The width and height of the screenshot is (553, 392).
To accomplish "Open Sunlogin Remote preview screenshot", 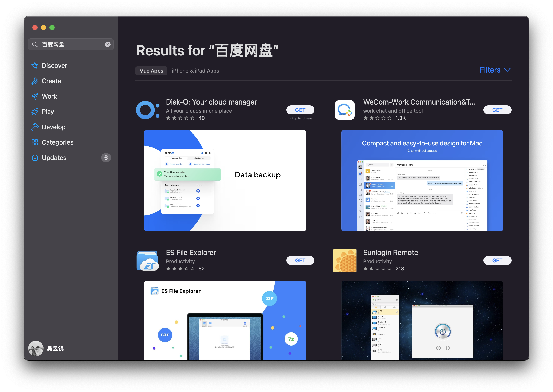I will click(x=422, y=321).
